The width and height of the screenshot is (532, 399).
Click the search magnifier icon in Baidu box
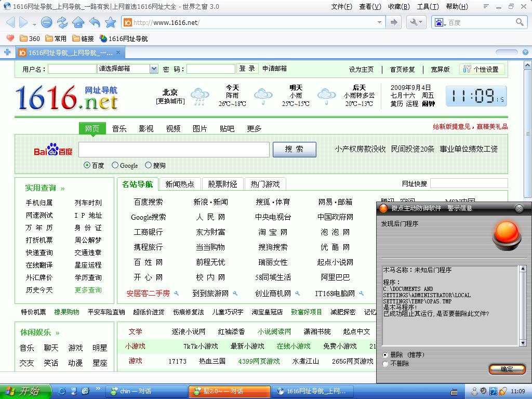[520, 22]
